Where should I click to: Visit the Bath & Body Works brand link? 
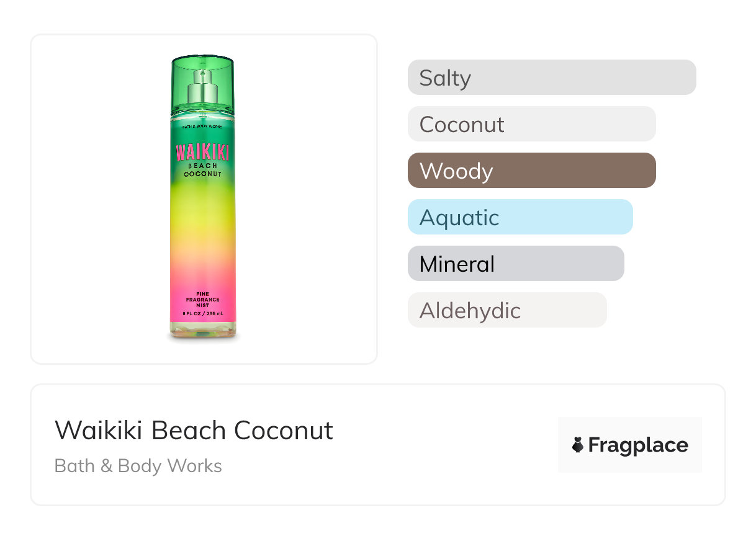point(138,466)
